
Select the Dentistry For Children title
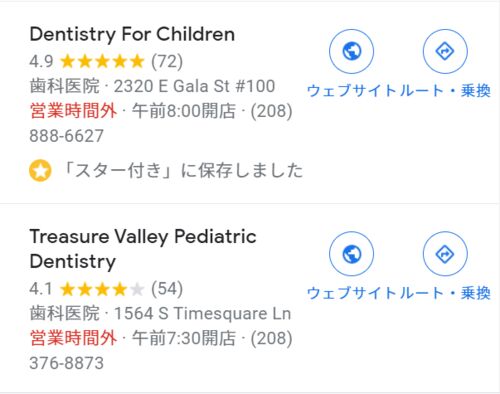click(x=132, y=34)
